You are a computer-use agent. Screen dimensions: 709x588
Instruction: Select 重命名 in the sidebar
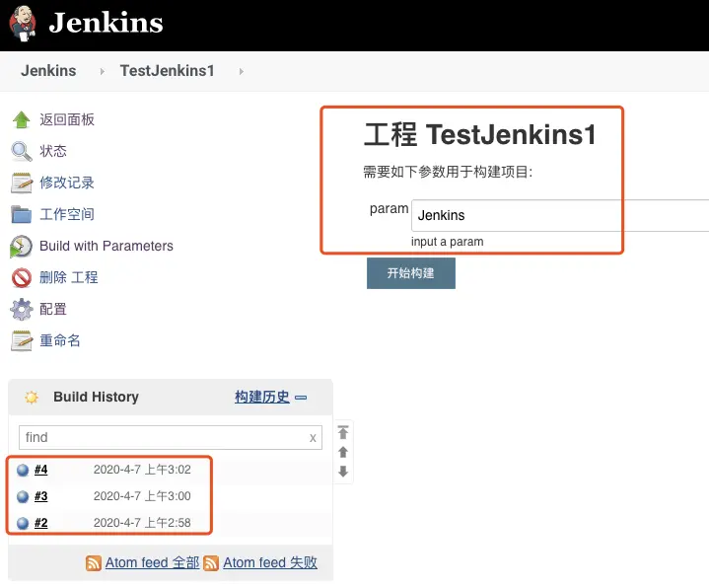tap(60, 340)
